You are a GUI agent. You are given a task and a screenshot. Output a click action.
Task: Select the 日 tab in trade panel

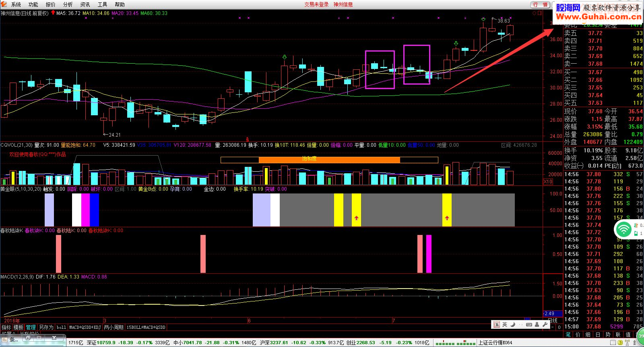click(598, 335)
